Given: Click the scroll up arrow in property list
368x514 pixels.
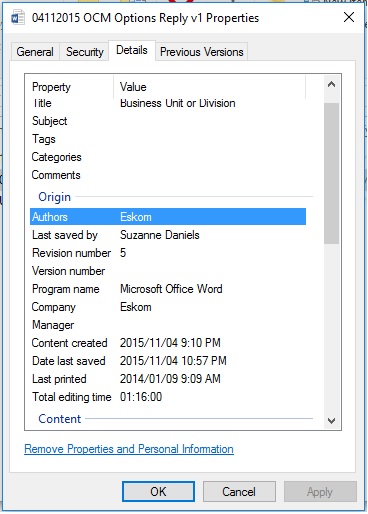Looking at the screenshot, I should pyautogui.click(x=331, y=84).
